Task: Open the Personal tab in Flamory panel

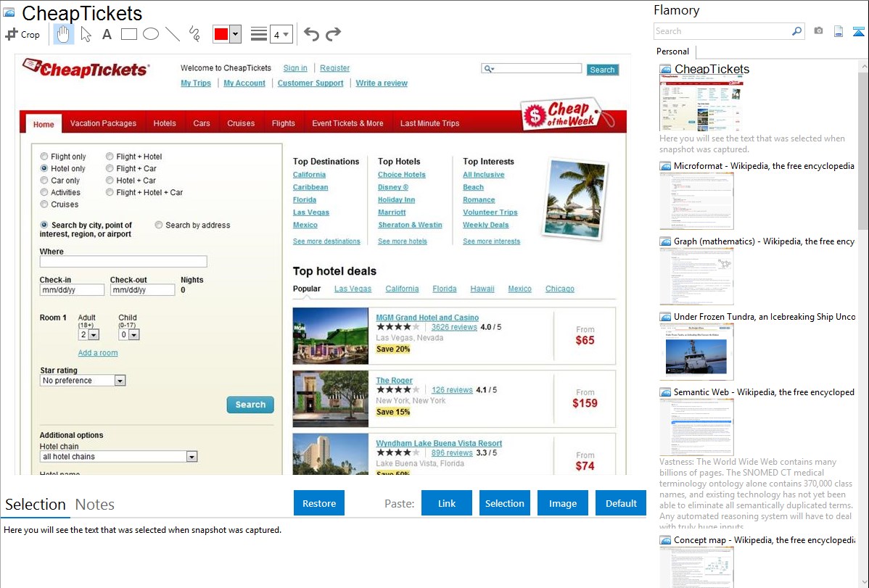Action: [x=672, y=51]
